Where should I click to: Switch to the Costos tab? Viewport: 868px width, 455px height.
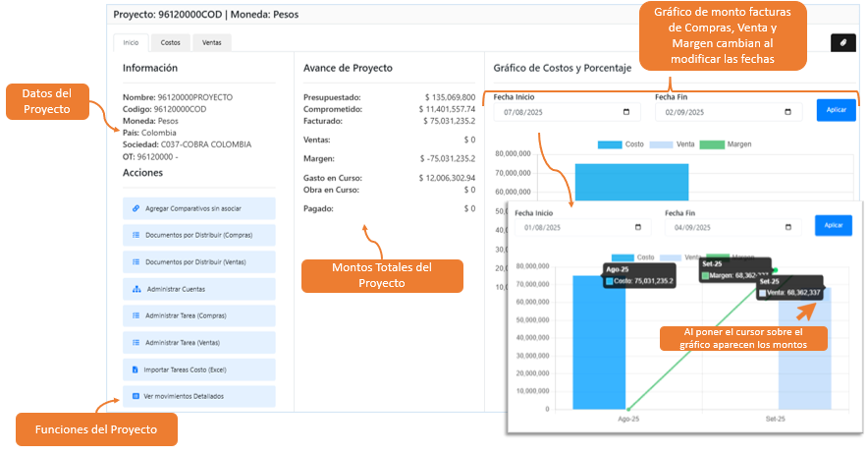tap(170, 42)
